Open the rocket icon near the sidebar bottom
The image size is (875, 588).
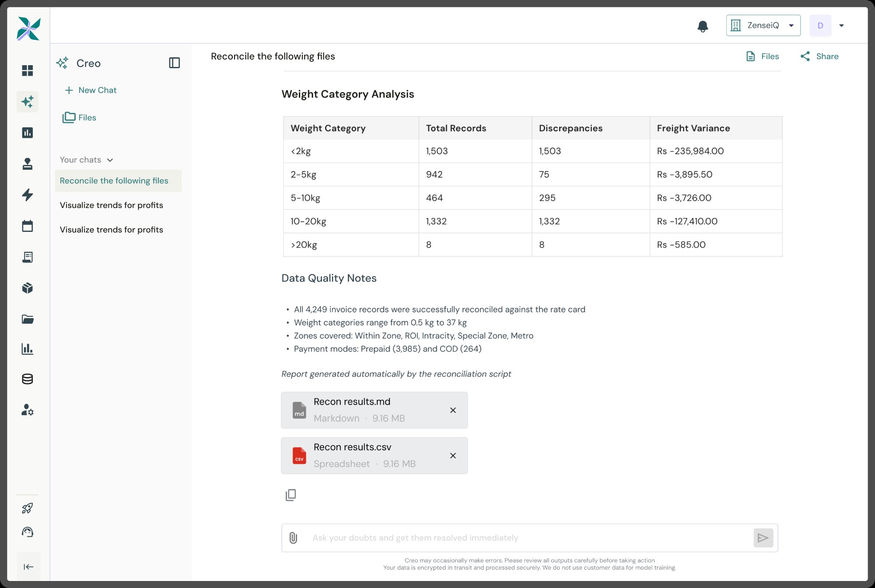click(x=28, y=508)
